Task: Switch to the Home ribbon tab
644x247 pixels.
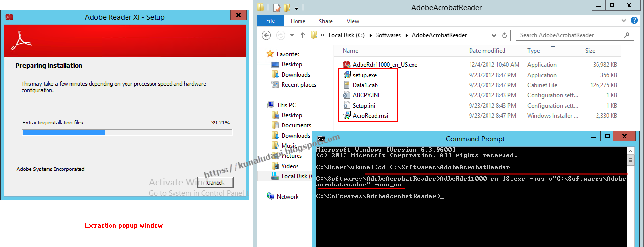Action: coord(298,21)
